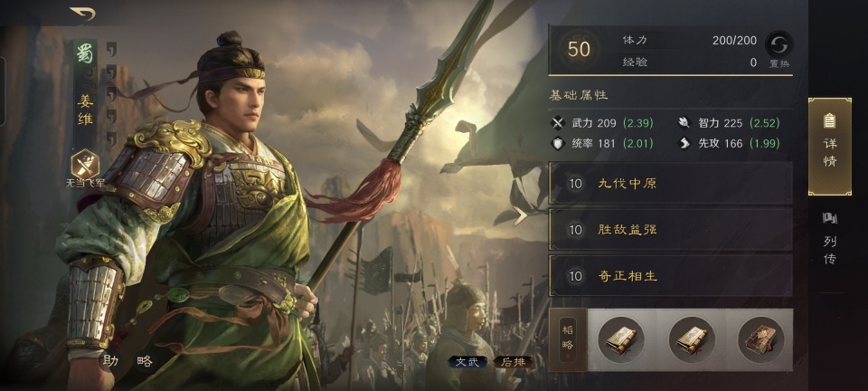This screenshot has width=868, height=391.
Task: Open the 无当飞军 troop type icon
Action: coord(85,165)
